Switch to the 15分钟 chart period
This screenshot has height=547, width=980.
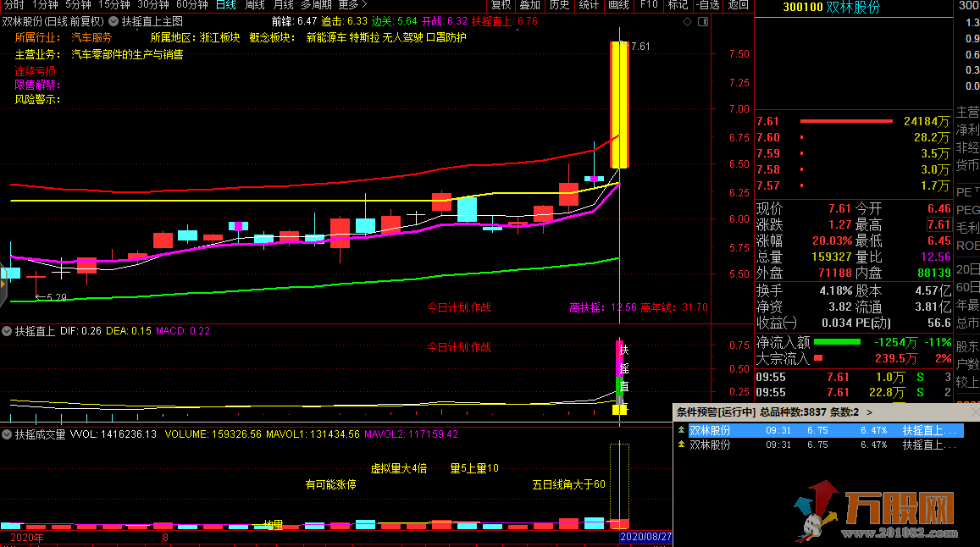[114, 5]
